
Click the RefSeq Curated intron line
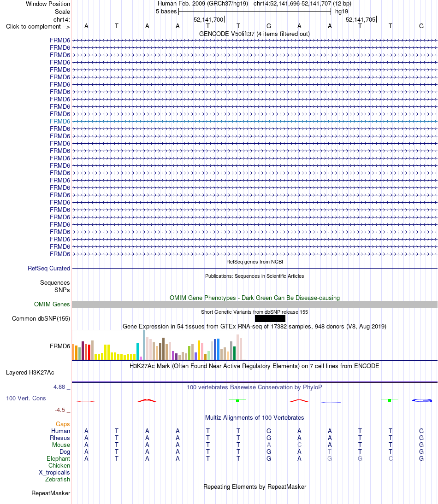(255, 269)
